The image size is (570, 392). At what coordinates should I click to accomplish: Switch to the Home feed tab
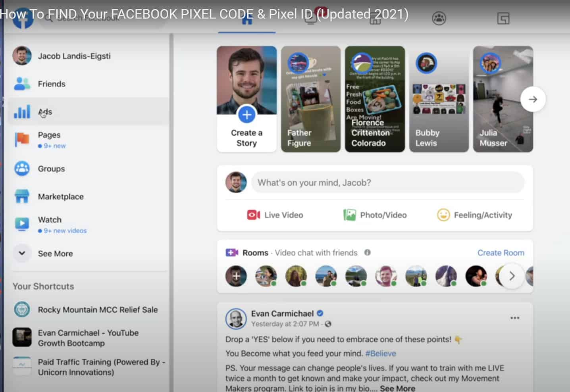(247, 18)
